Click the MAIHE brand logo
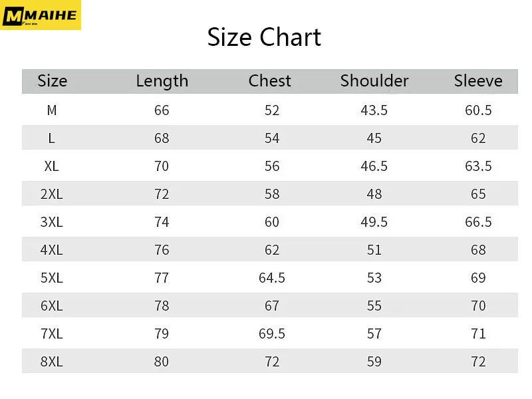The height and width of the screenshot is (399, 532). [41, 15]
